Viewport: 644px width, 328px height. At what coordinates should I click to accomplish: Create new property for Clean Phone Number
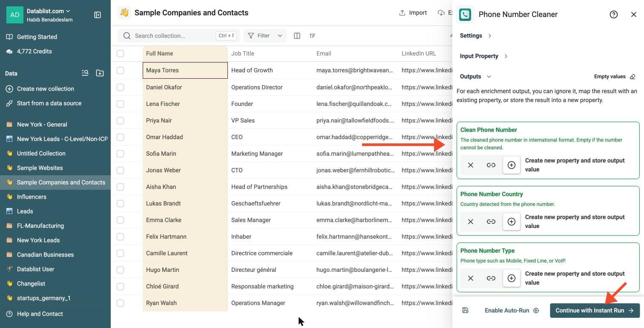[x=512, y=165]
